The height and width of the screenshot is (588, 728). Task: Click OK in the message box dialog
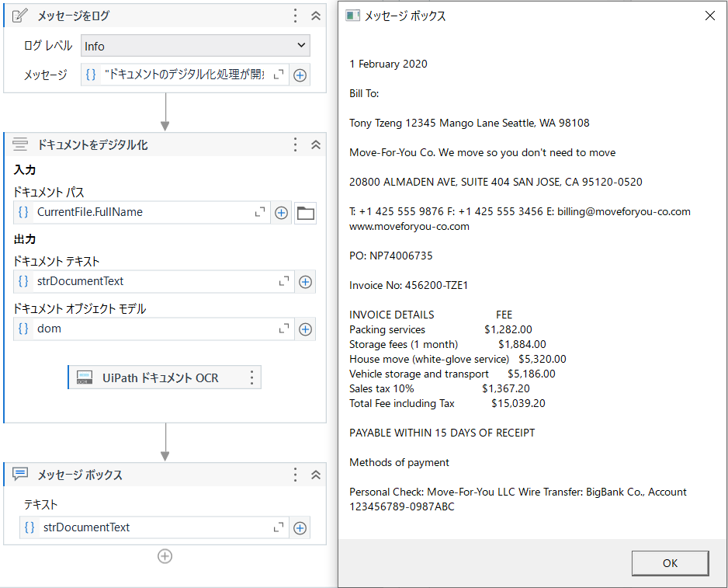click(670, 562)
